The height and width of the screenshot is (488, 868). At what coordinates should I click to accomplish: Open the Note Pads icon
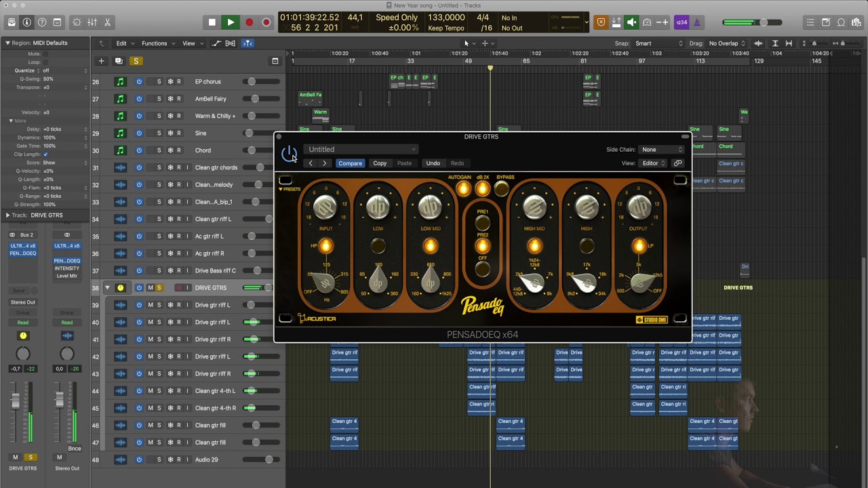point(826,22)
